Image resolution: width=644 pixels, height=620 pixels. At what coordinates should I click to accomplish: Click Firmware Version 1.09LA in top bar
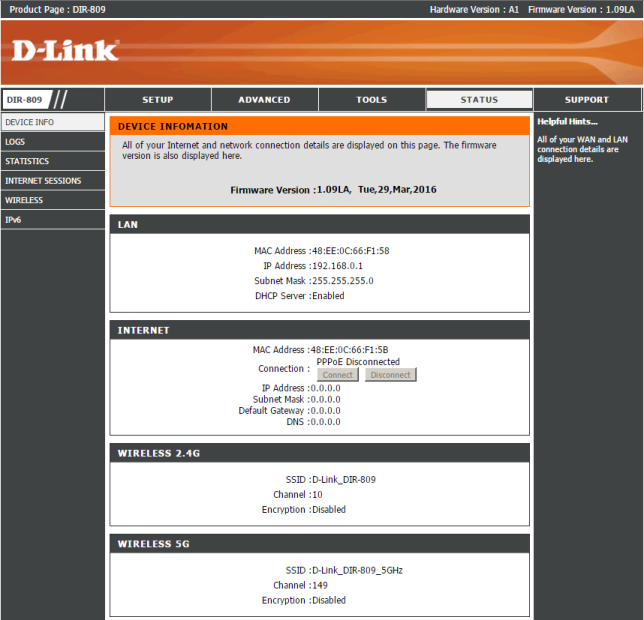[x=582, y=9]
